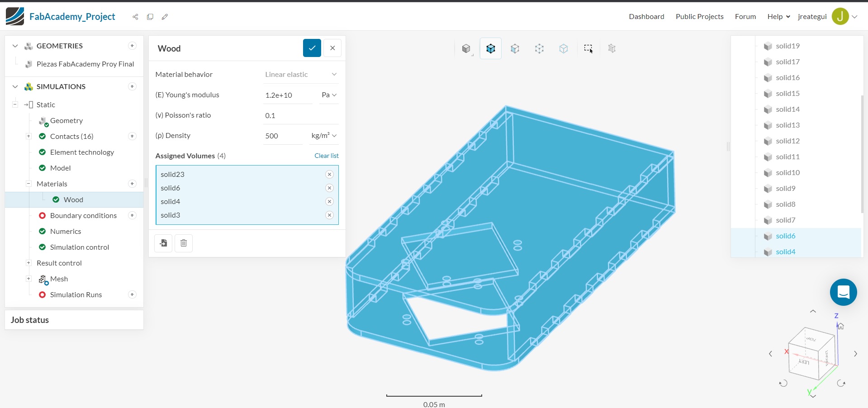Rotate view clockwise icon
Screen dimensions: 868x408
pyautogui.click(x=841, y=383)
